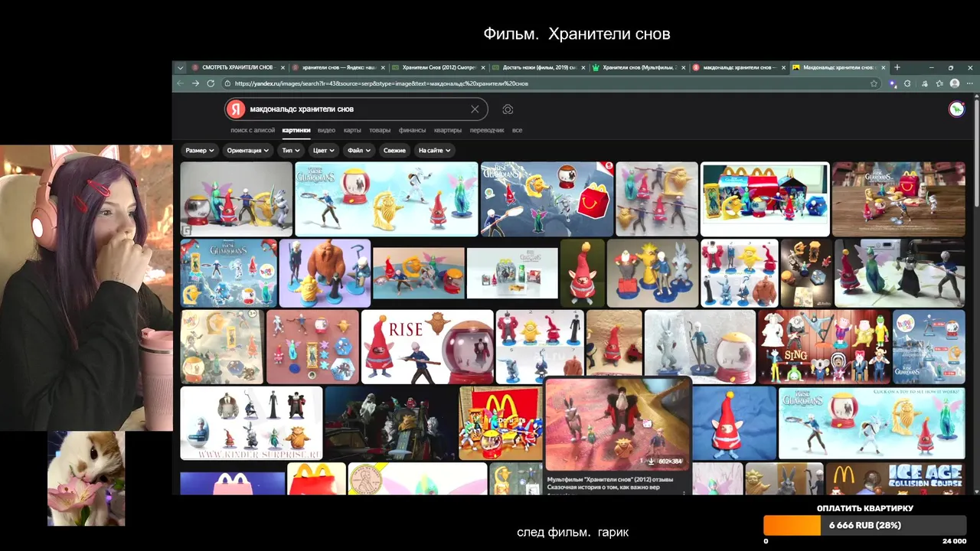Switch to 'товары' search section

point(380,130)
